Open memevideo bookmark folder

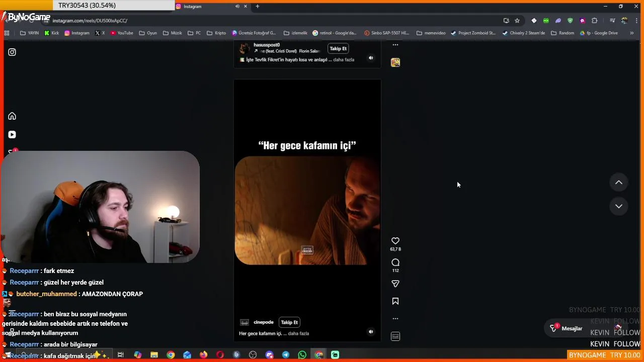point(431,33)
